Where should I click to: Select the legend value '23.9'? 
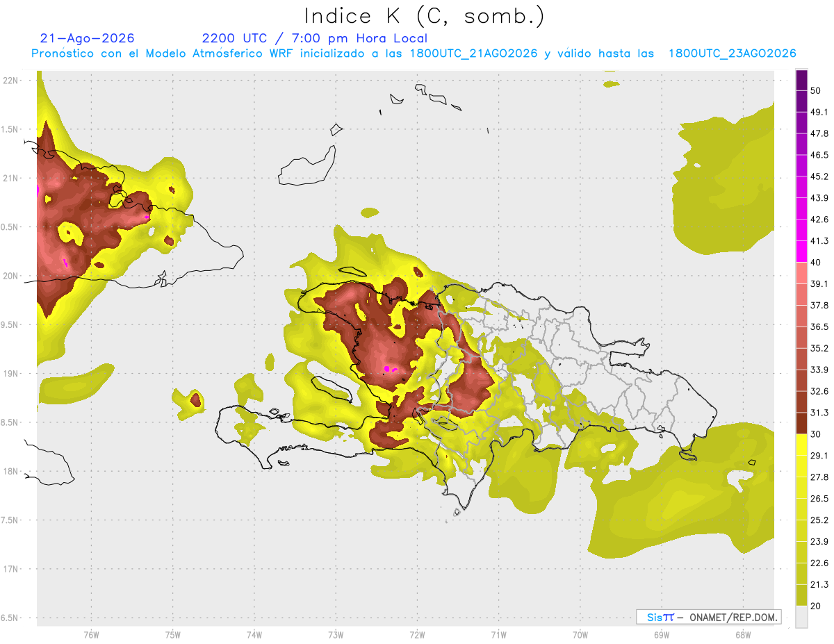tap(819, 542)
